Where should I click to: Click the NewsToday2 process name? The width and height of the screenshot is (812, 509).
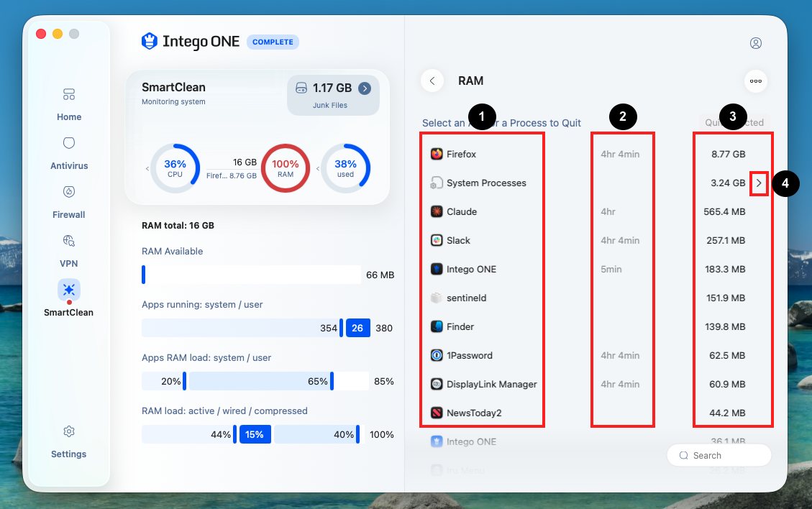(474, 413)
